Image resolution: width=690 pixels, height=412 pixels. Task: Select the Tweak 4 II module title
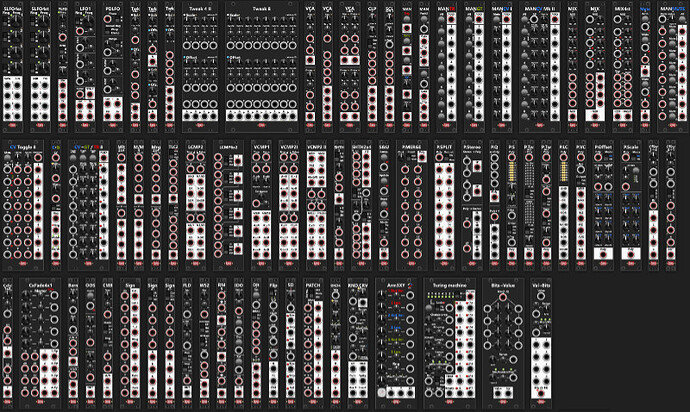coord(200,9)
